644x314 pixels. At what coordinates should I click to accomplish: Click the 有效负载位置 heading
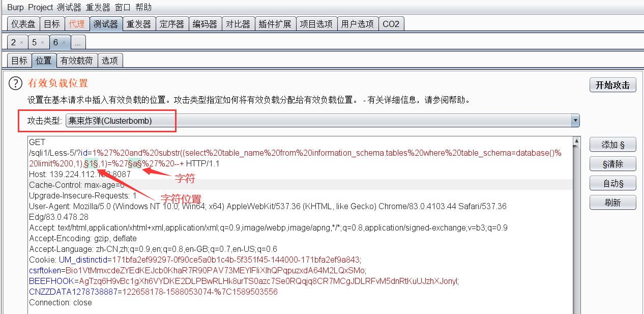point(58,83)
